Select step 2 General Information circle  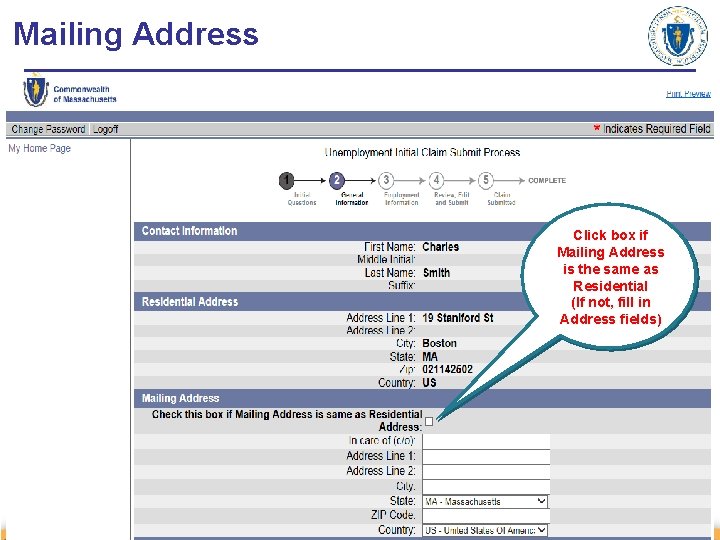[x=337, y=180]
